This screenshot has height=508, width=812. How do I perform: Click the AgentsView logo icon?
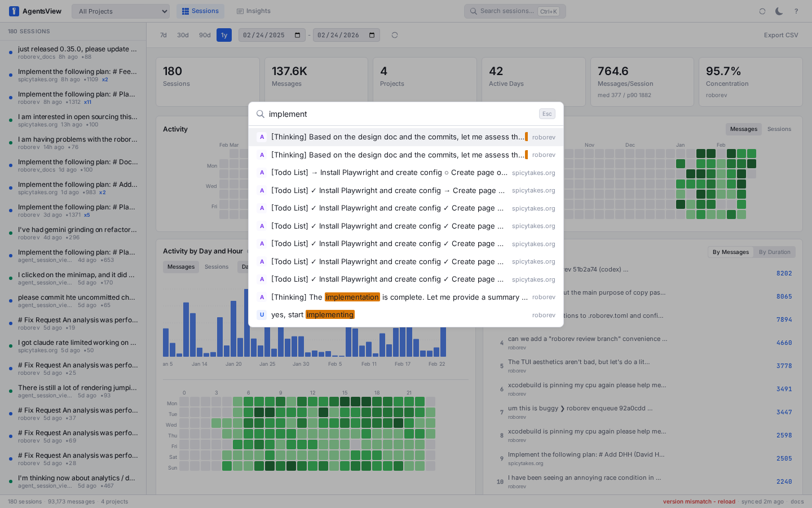14,11
